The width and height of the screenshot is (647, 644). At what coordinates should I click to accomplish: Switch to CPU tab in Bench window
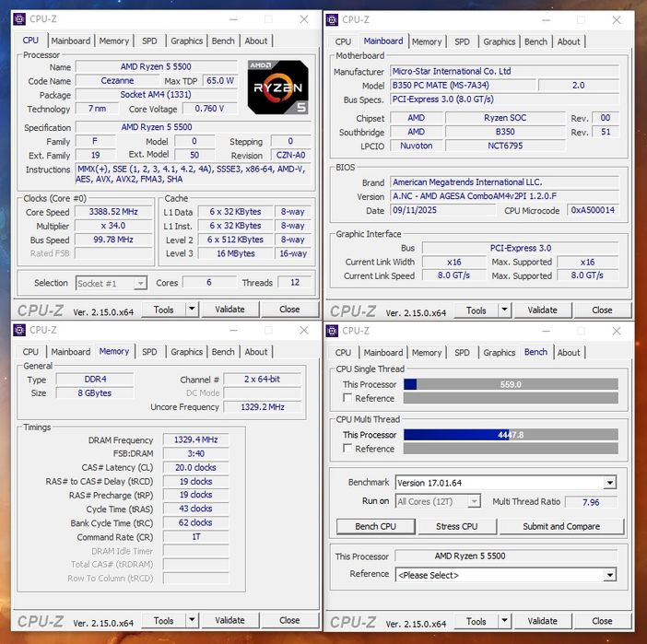click(343, 353)
